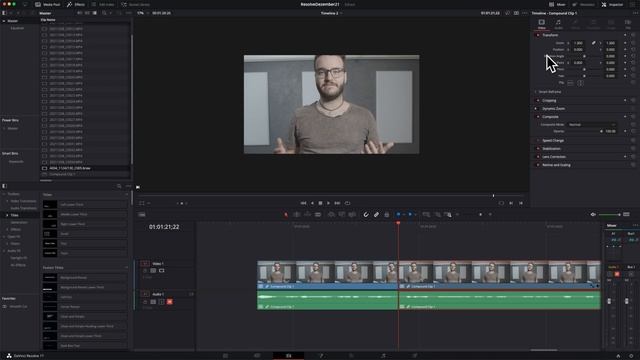Viewport: 640px width, 360px height.
Task: Activate Trim Edit Mode tool
Action: [x=297, y=215]
